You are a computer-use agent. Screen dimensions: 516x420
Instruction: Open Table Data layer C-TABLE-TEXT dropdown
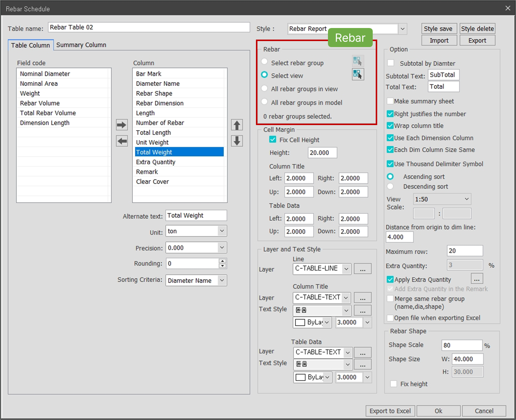tap(323, 352)
